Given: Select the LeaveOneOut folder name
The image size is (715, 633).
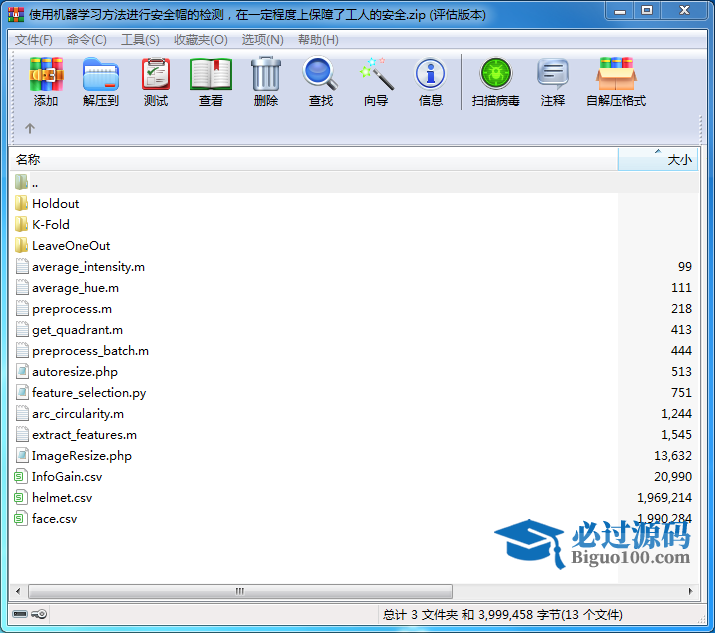Looking at the screenshot, I should [x=71, y=246].
